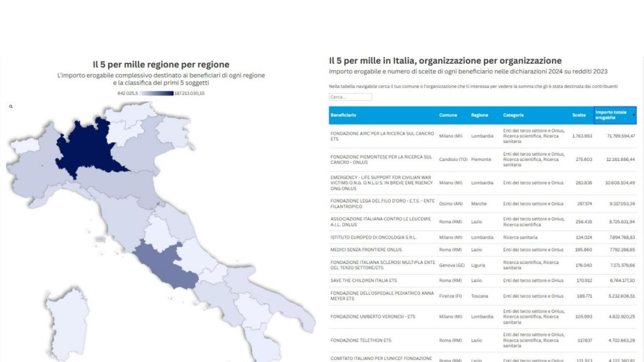The image size is (644, 362).
Task: Sort table by Beneficiario column header
Action: click(343, 115)
